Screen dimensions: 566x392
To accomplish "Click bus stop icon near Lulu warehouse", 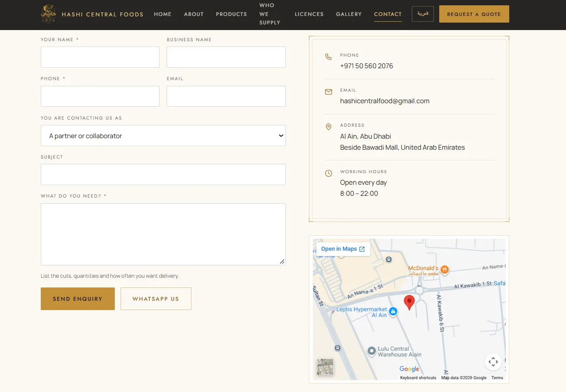I will pos(338,348).
